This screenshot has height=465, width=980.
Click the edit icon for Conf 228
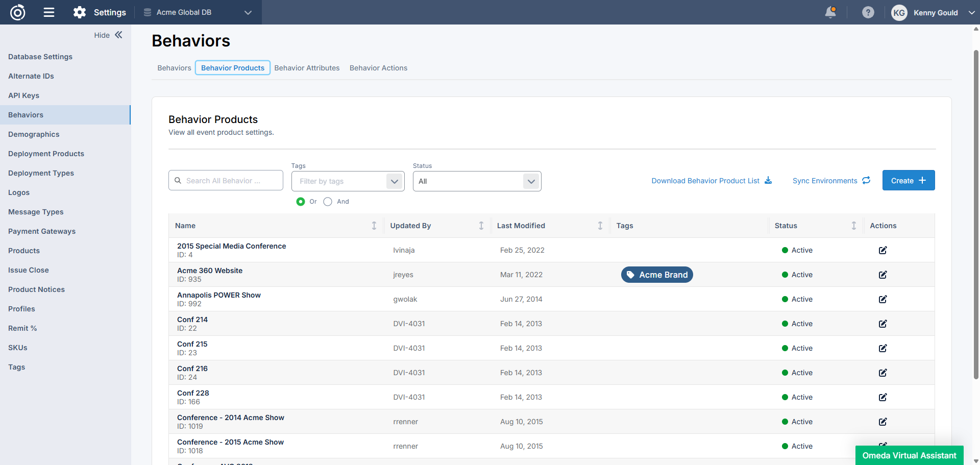(x=883, y=397)
